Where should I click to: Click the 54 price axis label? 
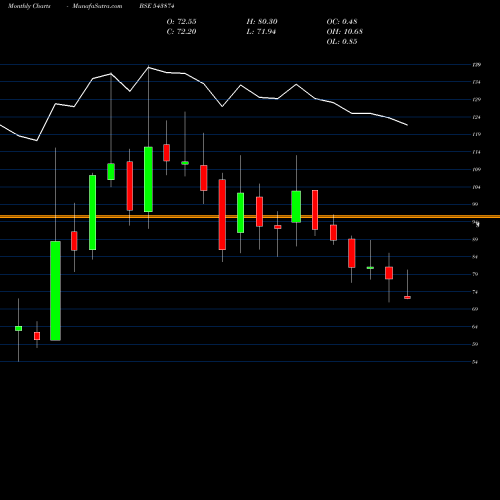475,362
